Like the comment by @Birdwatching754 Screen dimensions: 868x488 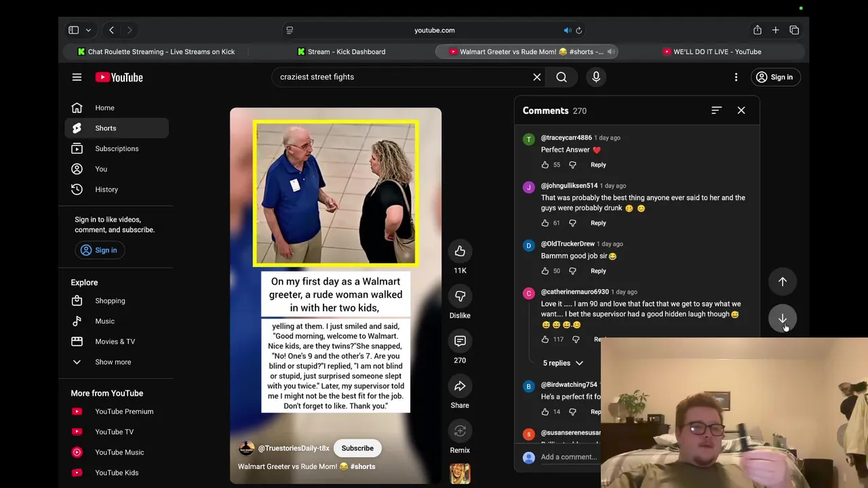(545, 412)
